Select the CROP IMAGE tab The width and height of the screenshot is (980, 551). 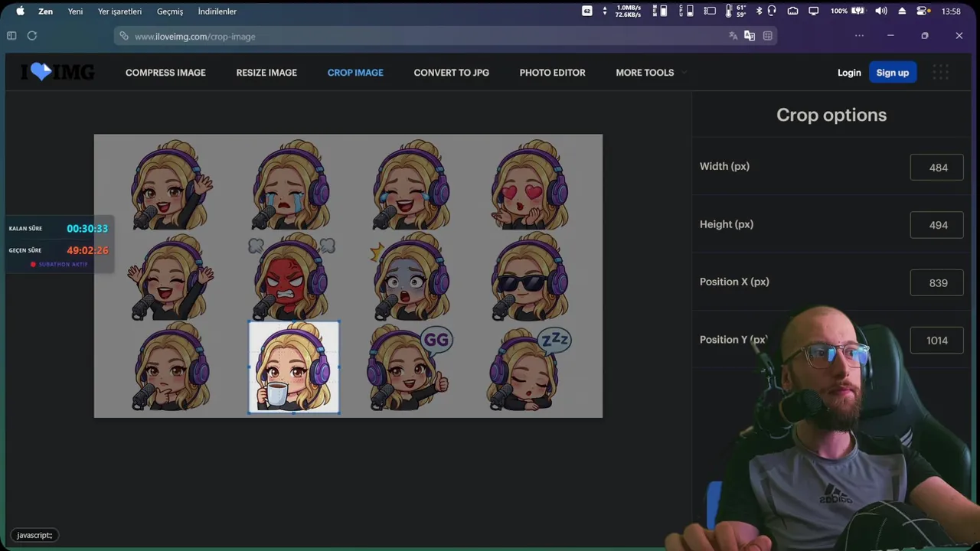(x=355, y=73)
